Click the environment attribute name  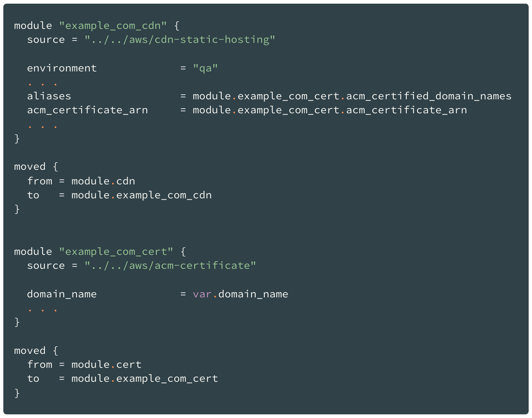point(62,68)
